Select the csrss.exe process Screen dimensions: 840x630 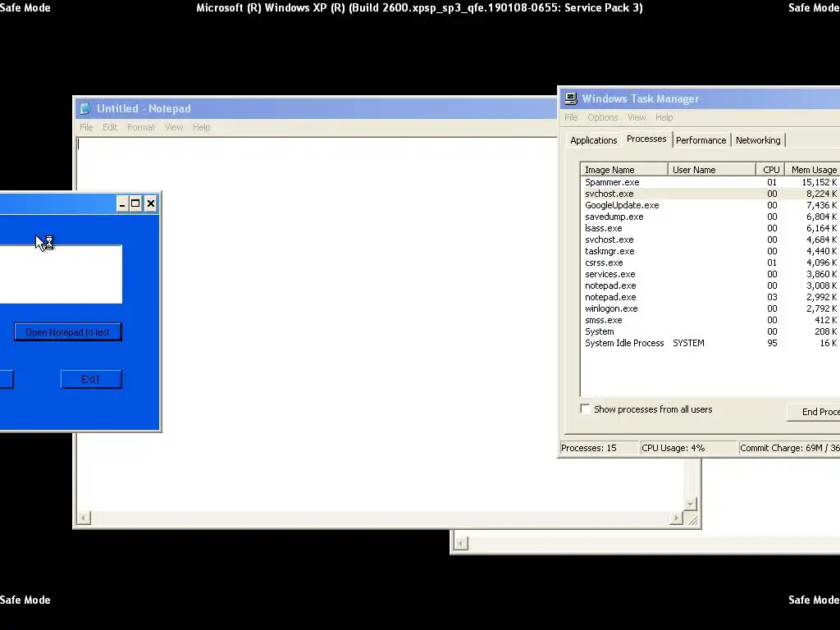[710, 263]
